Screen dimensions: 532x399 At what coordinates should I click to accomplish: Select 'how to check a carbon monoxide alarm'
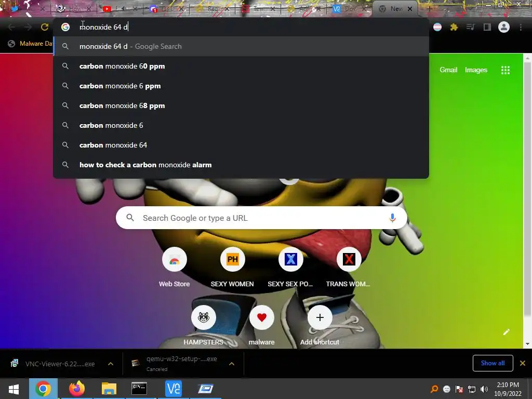tap(241, 165)
